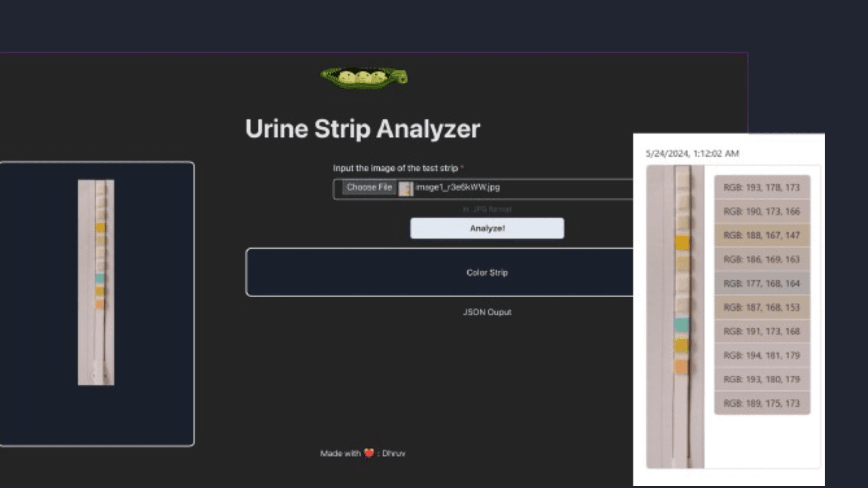Click the timestamp in the results panel
The height and width of the screenshot is (488, 868).
692,154
